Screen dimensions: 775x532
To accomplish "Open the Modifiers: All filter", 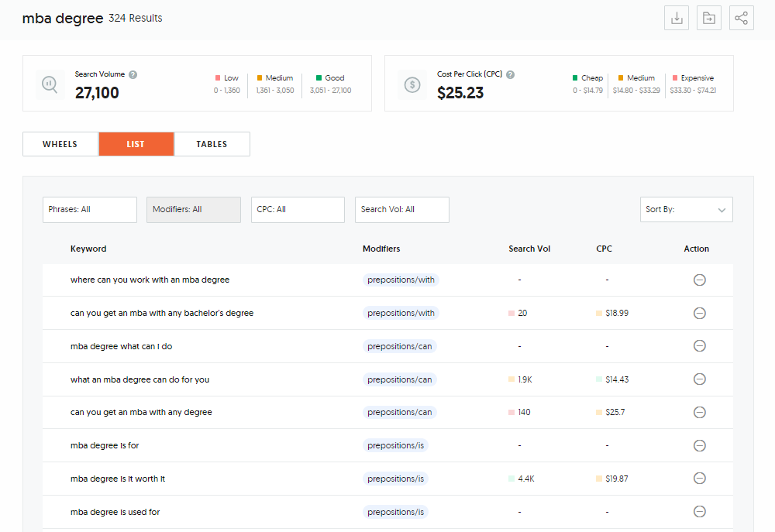I will pyautogui.click(x=193, y=209).
